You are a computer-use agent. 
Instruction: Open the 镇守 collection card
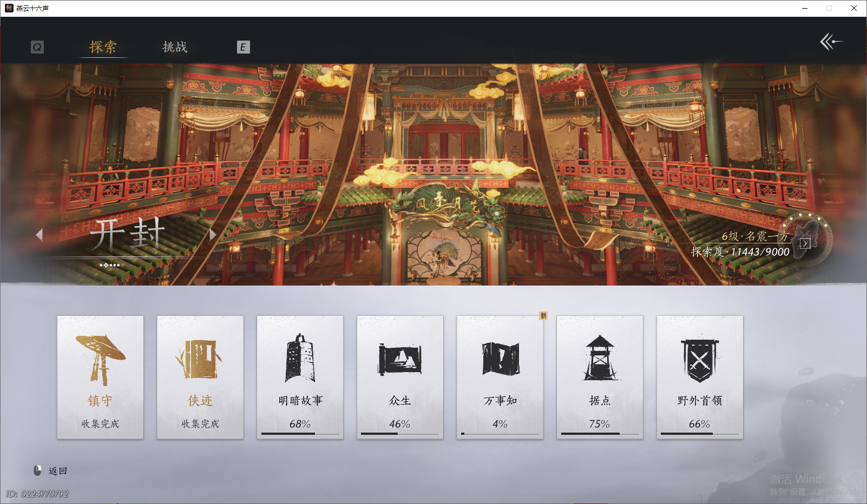pyautogui.click(x=100, y=377)
